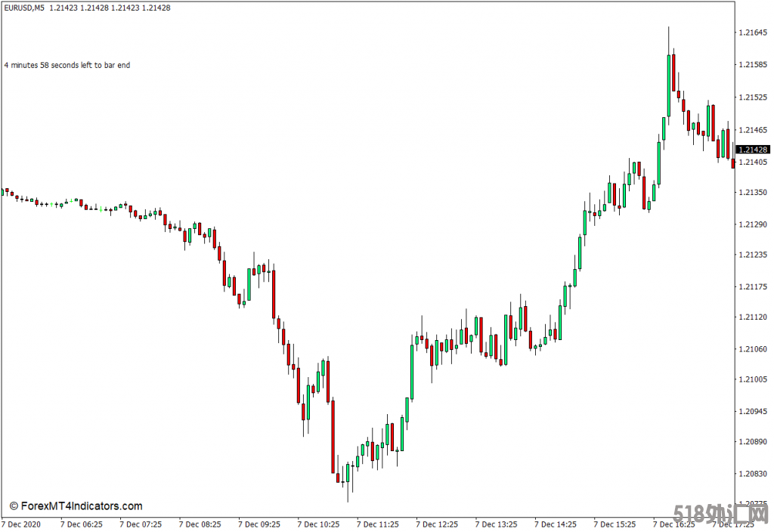Screen dimensions: 774x532
Task: Click the '4 minutes 58 seconds left to bar end' text
Action: tap(67, 65)
